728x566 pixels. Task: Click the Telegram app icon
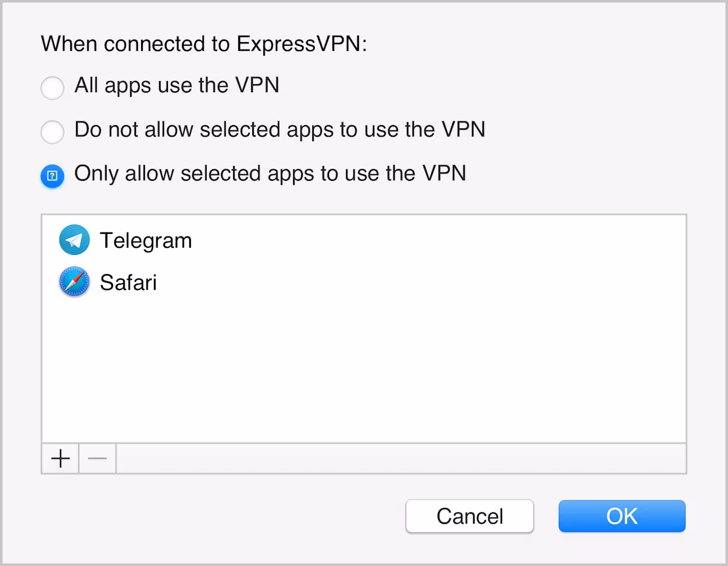(74, 240)
